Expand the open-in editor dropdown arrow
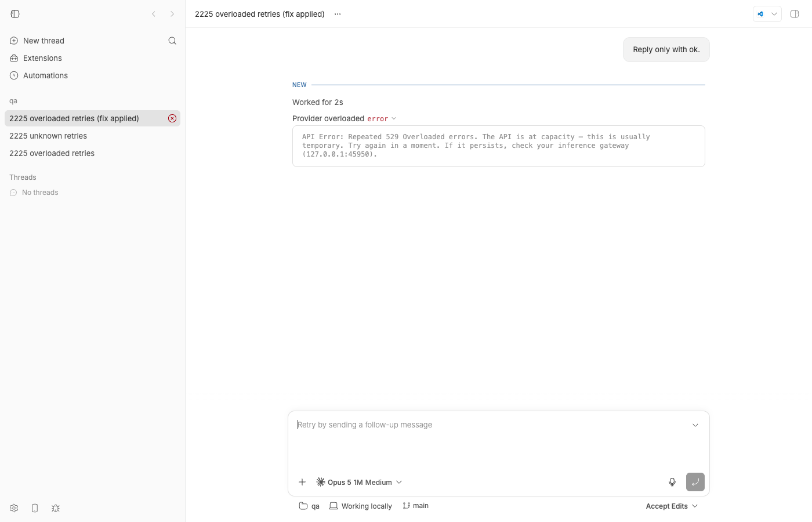 774,14
